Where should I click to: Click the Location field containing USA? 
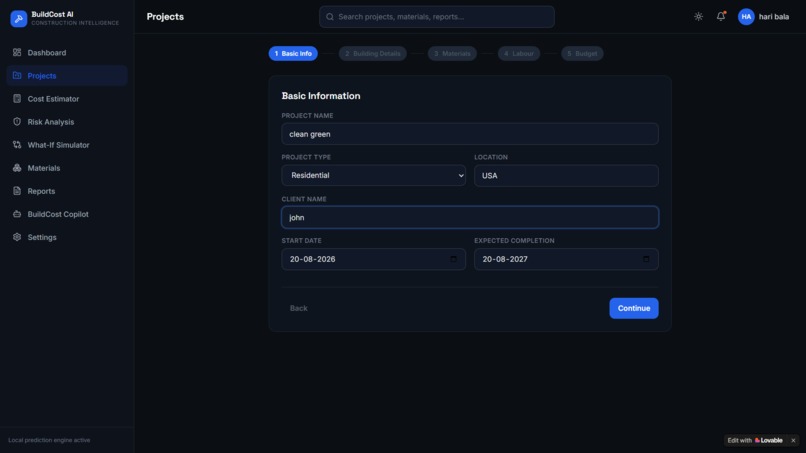pos(566,175)
